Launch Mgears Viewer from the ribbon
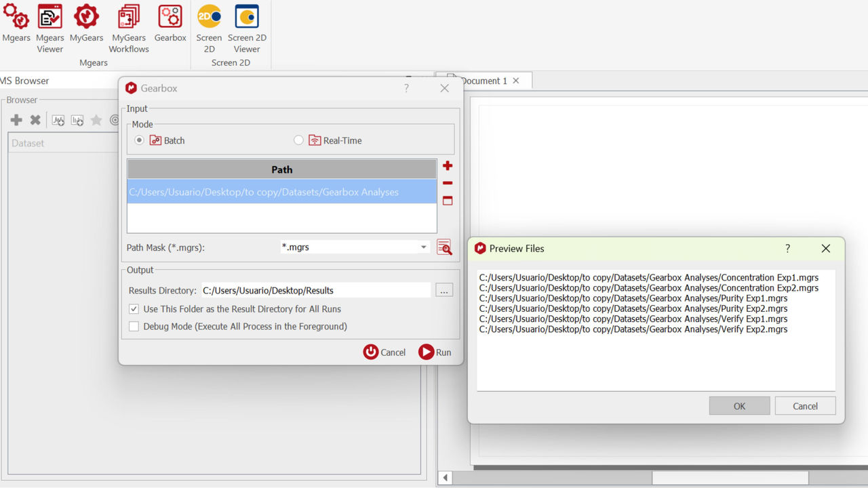The width and height of the screenshot is (868, 488). (x=50, y=28)
